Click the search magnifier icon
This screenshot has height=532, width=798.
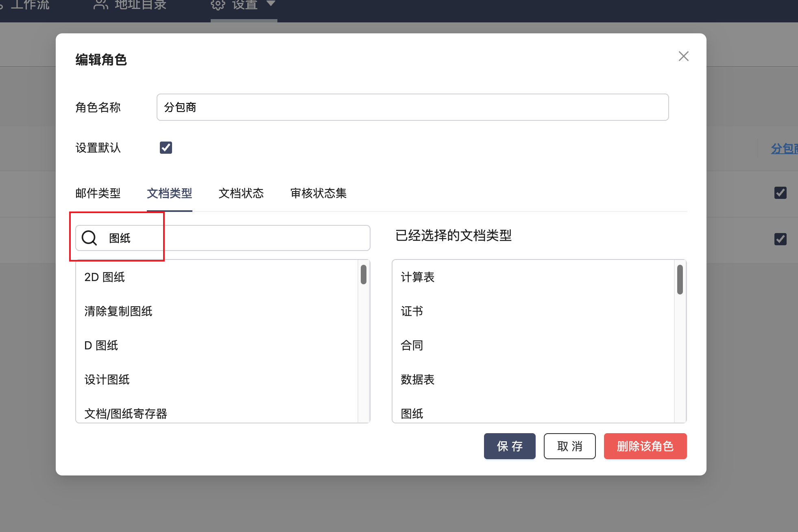(89, 238)
